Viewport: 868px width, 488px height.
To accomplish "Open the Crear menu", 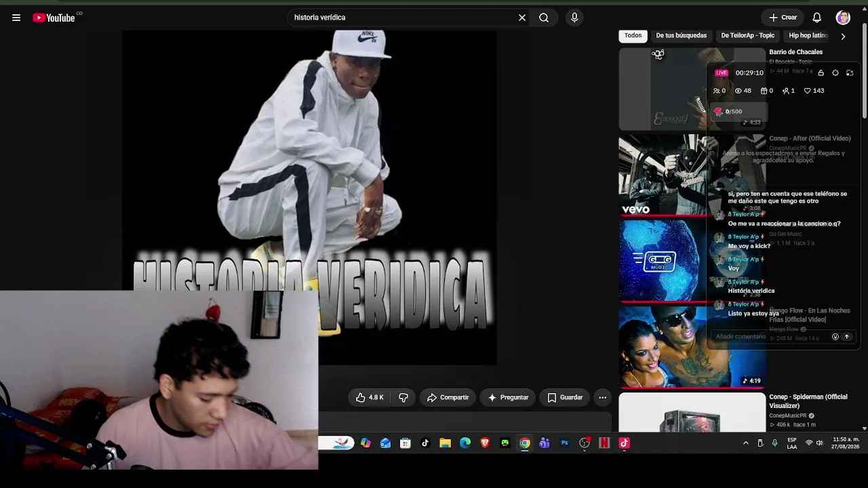I will (x=783, y=18).
